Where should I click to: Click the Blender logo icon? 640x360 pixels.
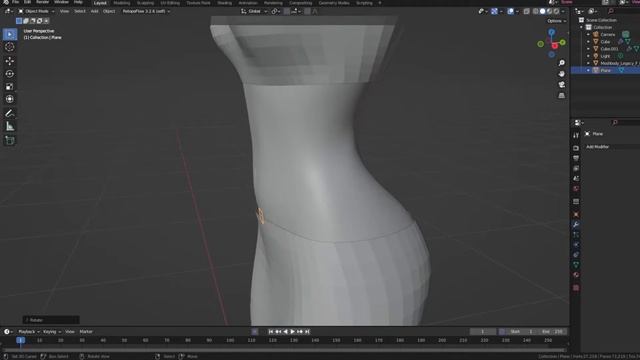5,2
